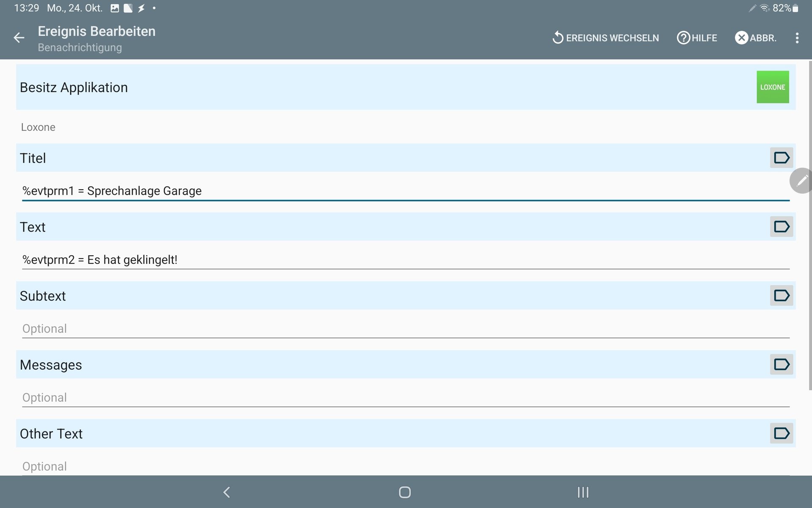Open variable tag picker for Other Text
Viewport: 812px width, 508px height.
tap(781, 433)
